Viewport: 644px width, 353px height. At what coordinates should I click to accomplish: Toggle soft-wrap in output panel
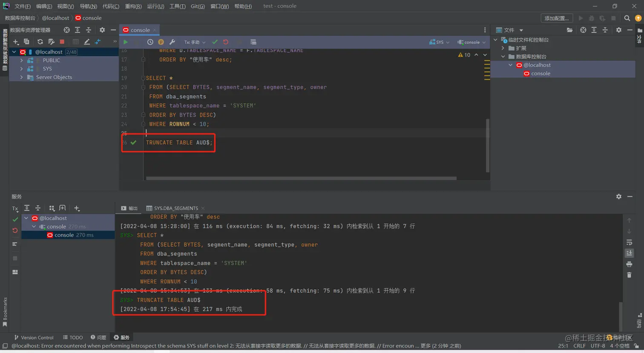[x=629, y=242]
